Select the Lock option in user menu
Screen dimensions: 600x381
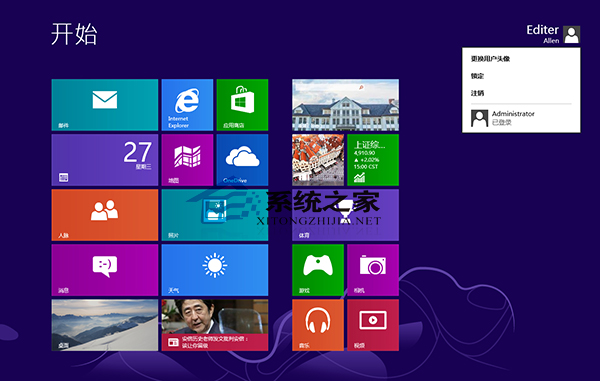(477, 76)
